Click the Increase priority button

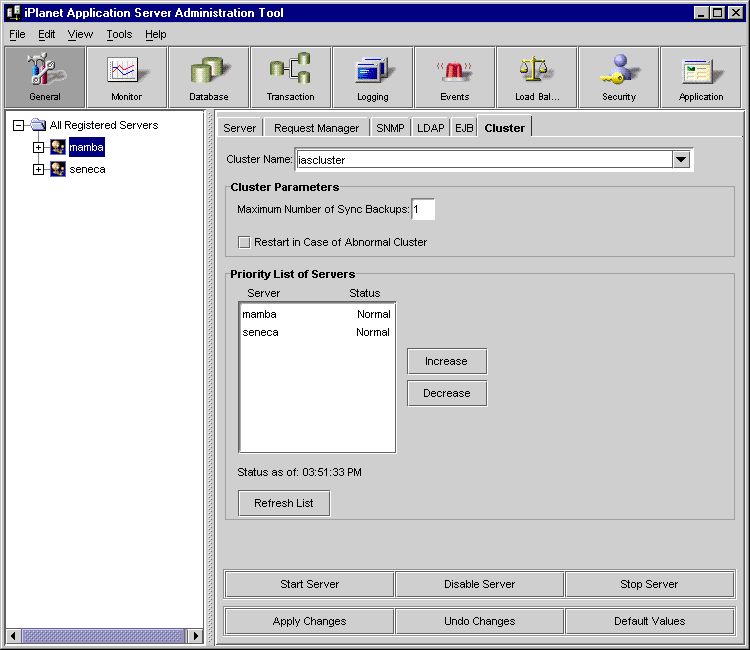[447, 361]
